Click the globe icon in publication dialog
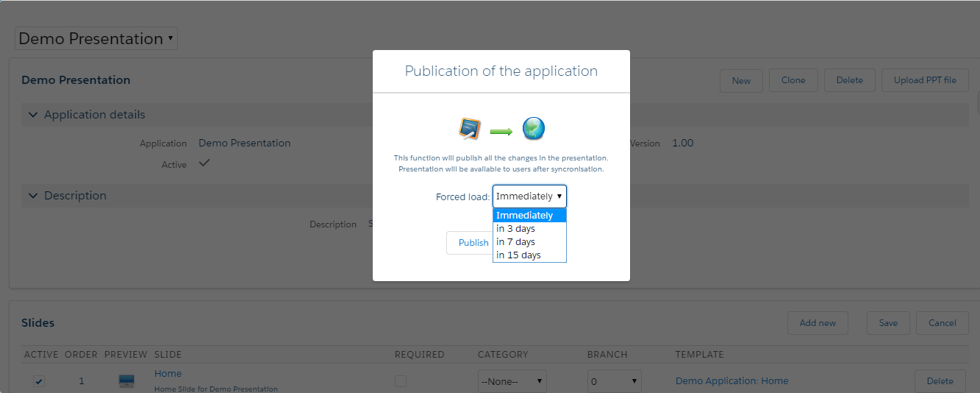Image resolution: width=980 pixels, height=393 pixels. (533, 129)
